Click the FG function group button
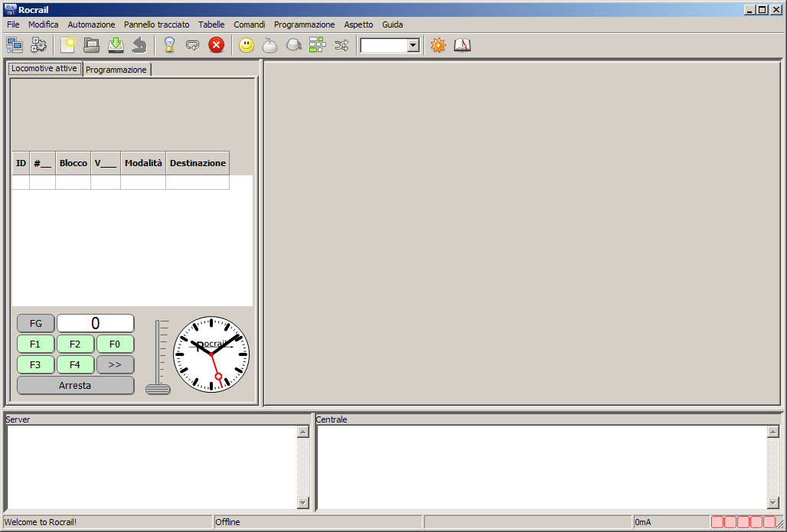787x532 pixels. click(36, 324)
